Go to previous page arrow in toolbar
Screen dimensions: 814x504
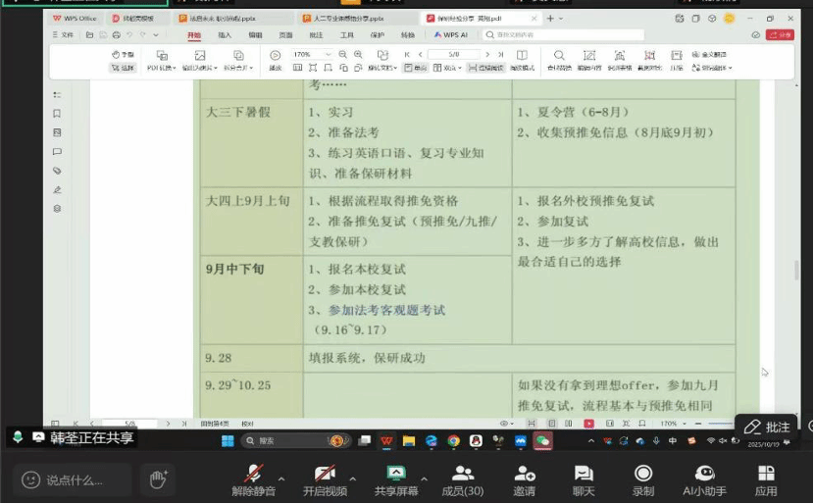pos(420,55)
